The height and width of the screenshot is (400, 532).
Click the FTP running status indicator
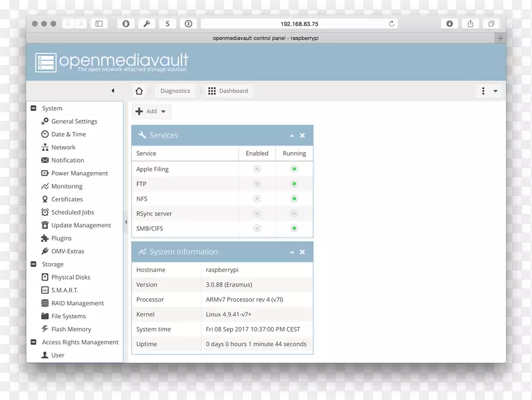tap(294, 184)
